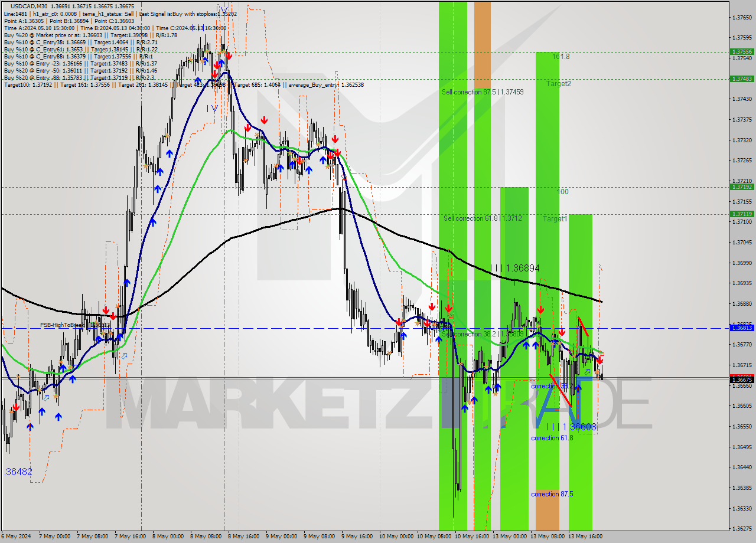
Task: Click the green 1.37119 price axis tag
Action: (741, 214)
